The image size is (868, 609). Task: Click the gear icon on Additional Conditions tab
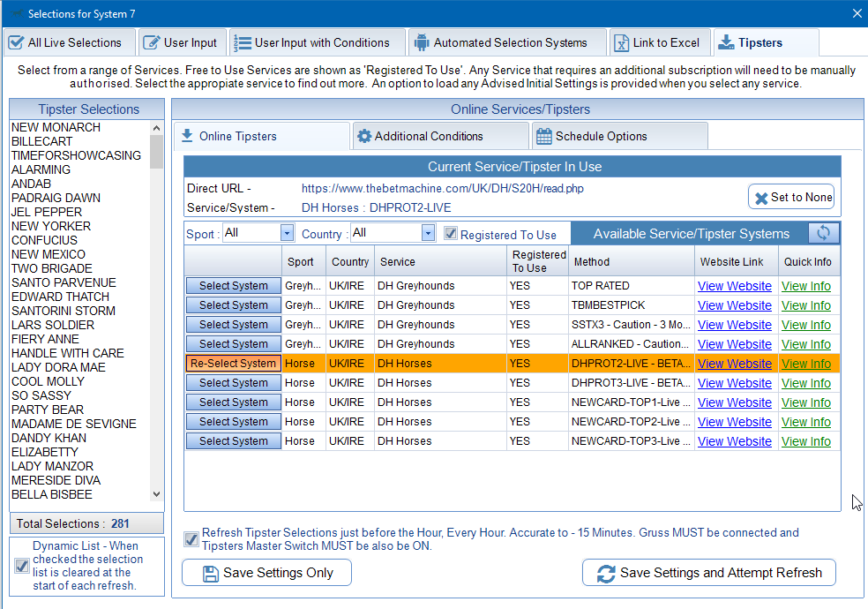(363, 136)
